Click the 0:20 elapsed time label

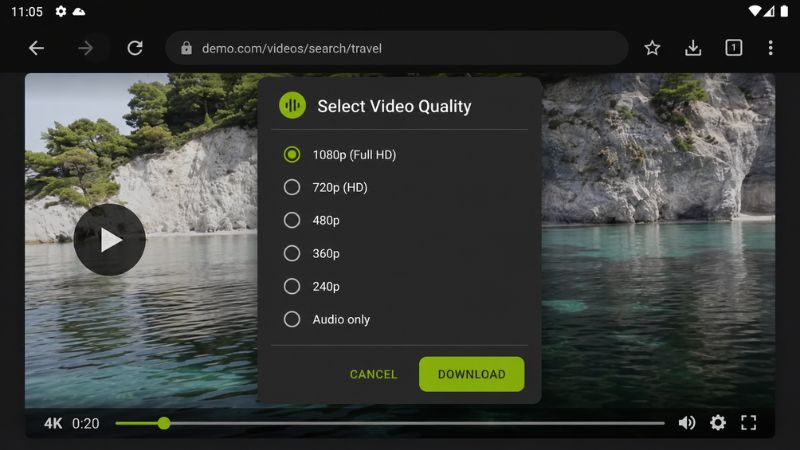point(86,423)
